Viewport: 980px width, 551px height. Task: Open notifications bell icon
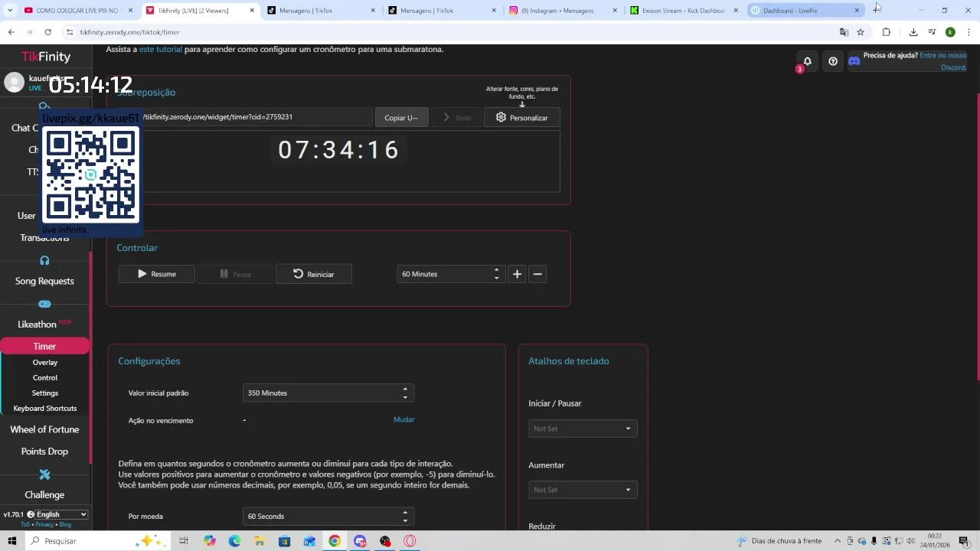(807, 61)
